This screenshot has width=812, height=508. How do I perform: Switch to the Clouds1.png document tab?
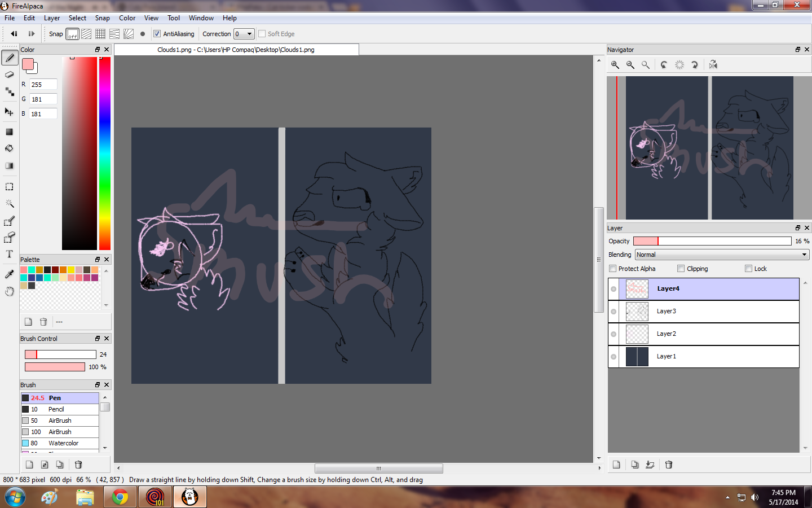click(x=236, y=50)
